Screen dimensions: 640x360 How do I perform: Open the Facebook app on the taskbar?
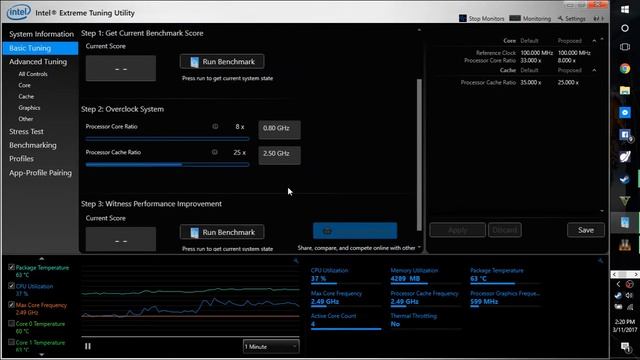click(625, 135)
